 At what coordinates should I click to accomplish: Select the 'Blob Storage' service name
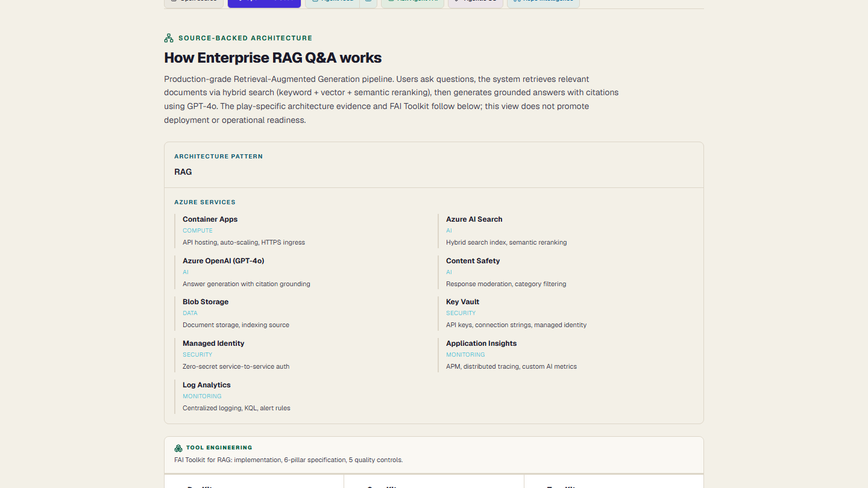pyautogui.click(x=206, y=302)
